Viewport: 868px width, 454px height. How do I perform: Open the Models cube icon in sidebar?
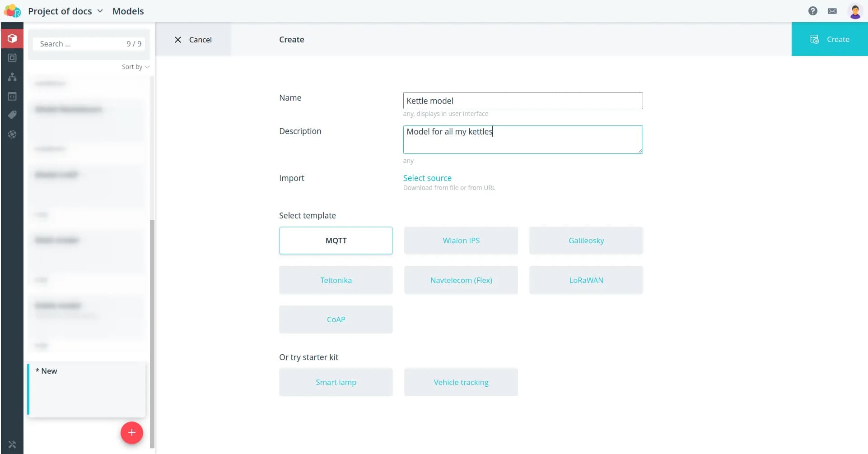(12, 38)
